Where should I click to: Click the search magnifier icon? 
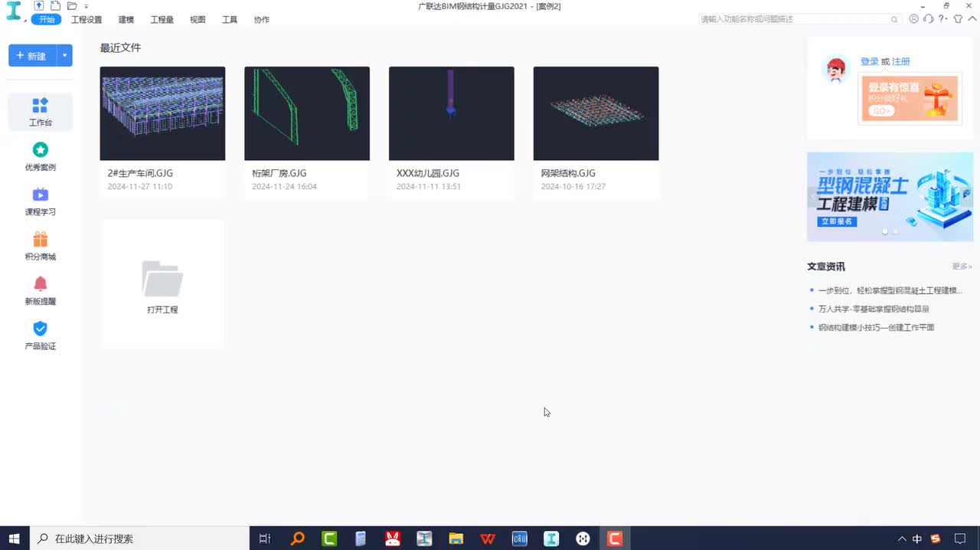click(x=894, y=19)
